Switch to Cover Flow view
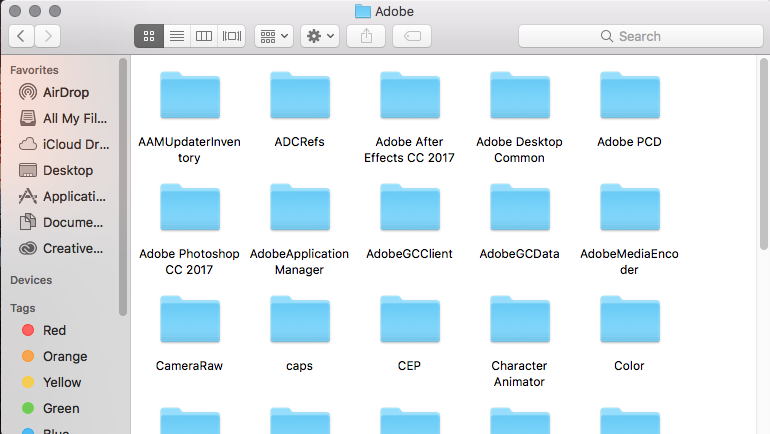770x434 pixels. click(x=232, y=36)
